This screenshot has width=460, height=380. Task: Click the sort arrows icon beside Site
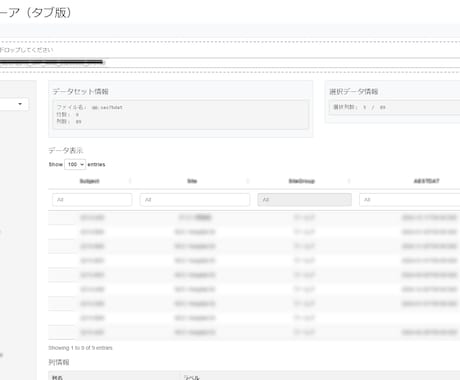(247, 181)
